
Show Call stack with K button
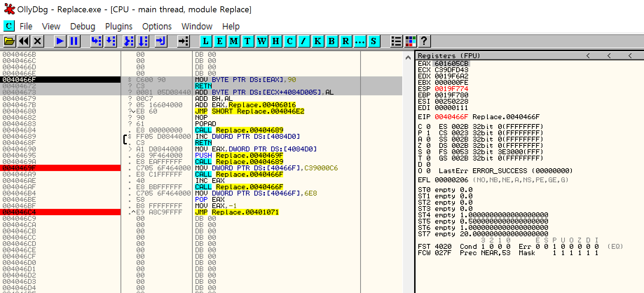[318, 41]
